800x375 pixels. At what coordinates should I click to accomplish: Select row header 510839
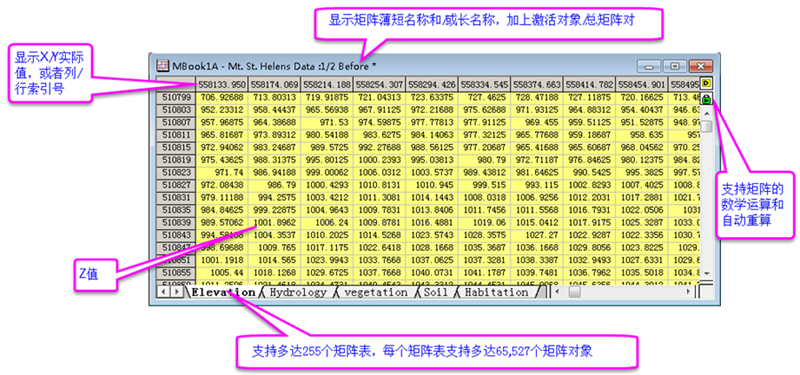[x=176, y=222]
